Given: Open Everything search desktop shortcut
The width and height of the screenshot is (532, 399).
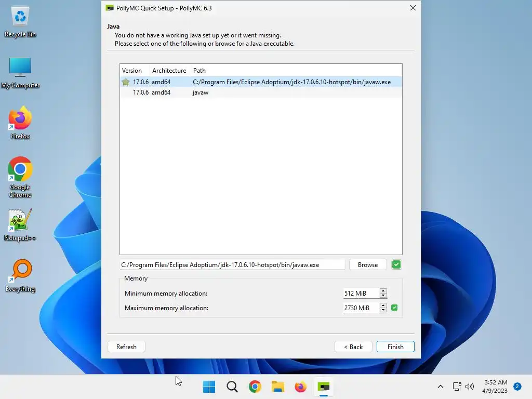Looking at the screenshot, I should point(20,276).
